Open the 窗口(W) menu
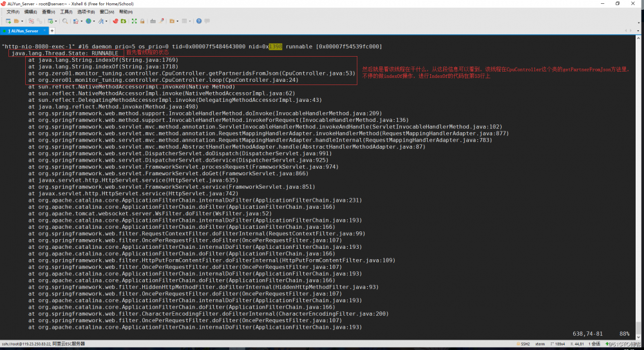Screen dimensions: 644x350 pos(107,12)
